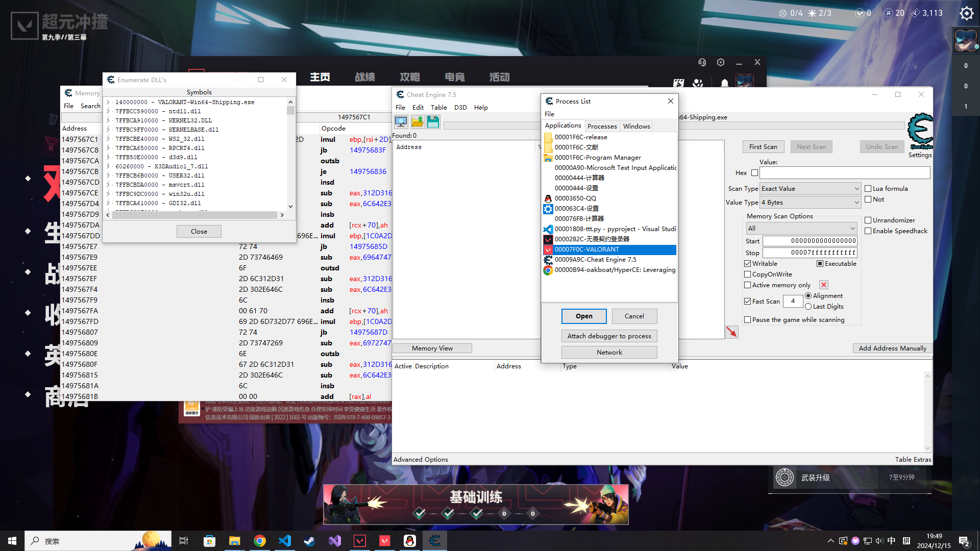
Task: Expand win32u.dll symbol node
Action: click(108, 194)
